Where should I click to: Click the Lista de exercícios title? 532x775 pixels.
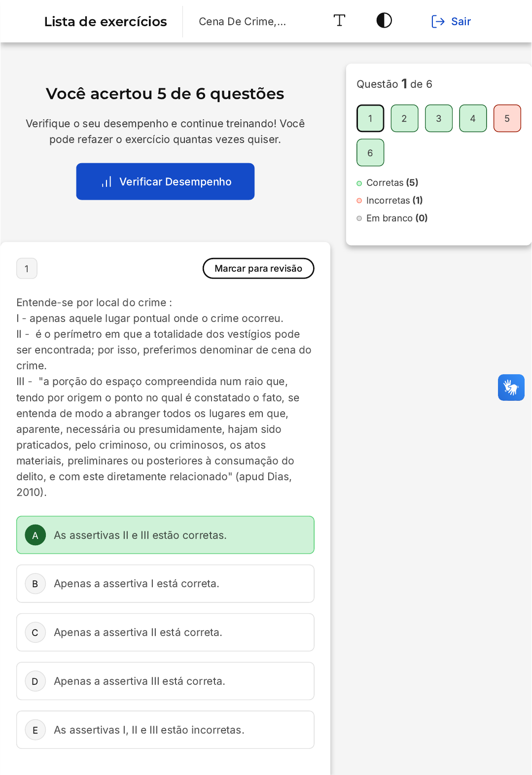pyautogui.click(x=106, y=22)
